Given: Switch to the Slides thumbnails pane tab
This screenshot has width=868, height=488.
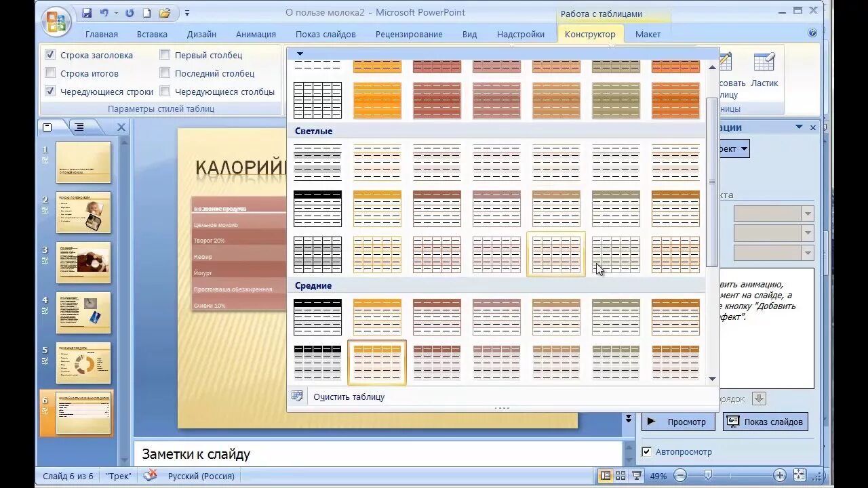Looking at the screenshot, I should click(47, 127).
